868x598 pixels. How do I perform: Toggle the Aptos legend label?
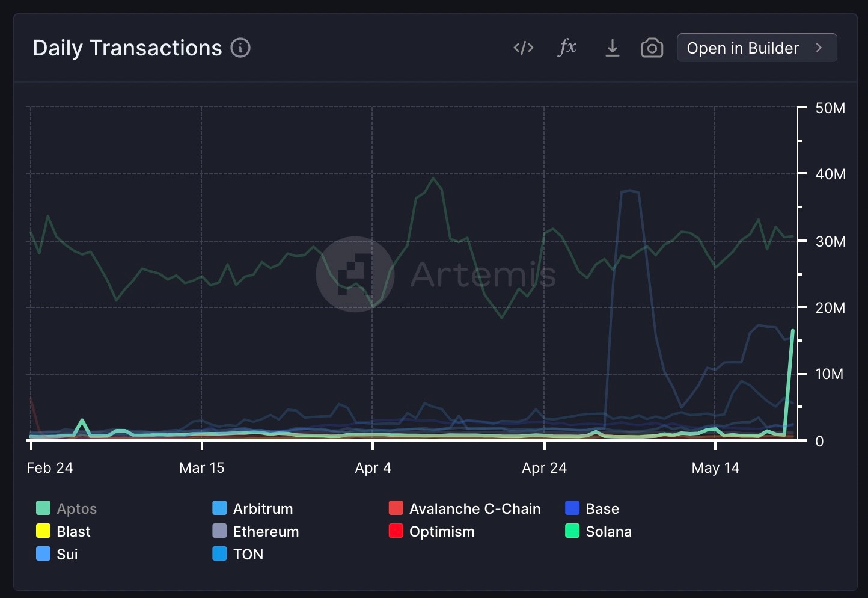click(76, 509)
